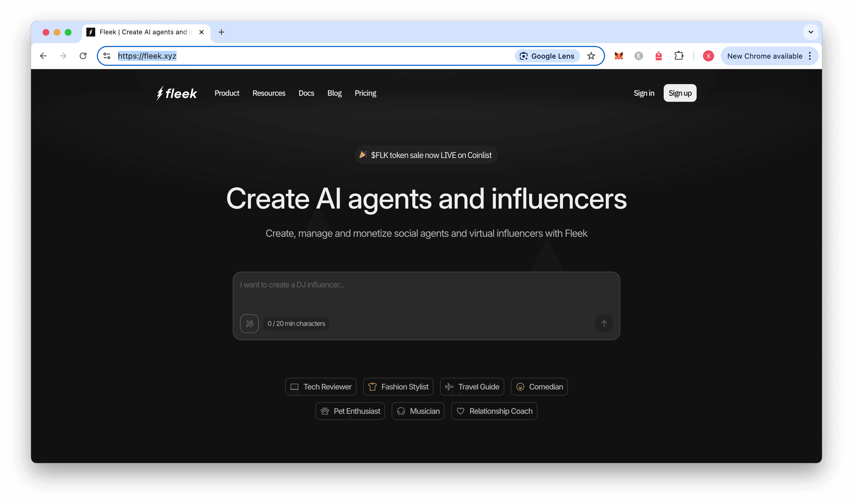Viewport: 853px width, 504px height.
Task: Go to the Pricing page
Action: tap(365, 93)
